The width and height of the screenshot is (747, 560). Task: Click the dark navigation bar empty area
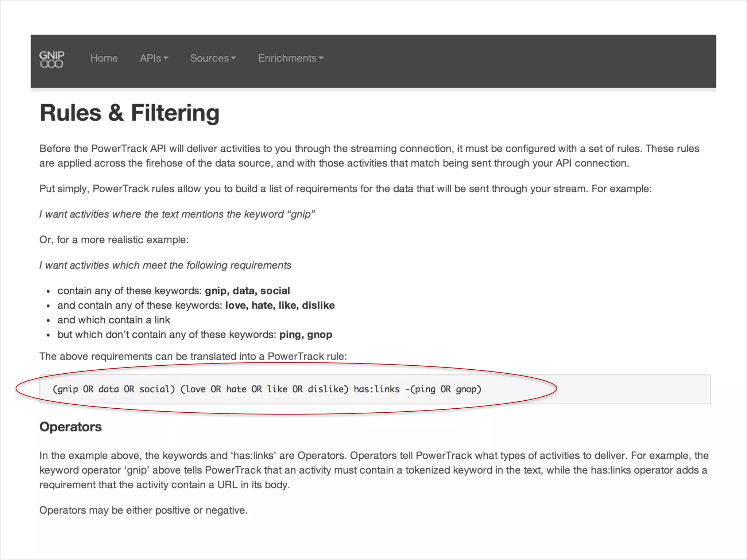pos(511,60)
